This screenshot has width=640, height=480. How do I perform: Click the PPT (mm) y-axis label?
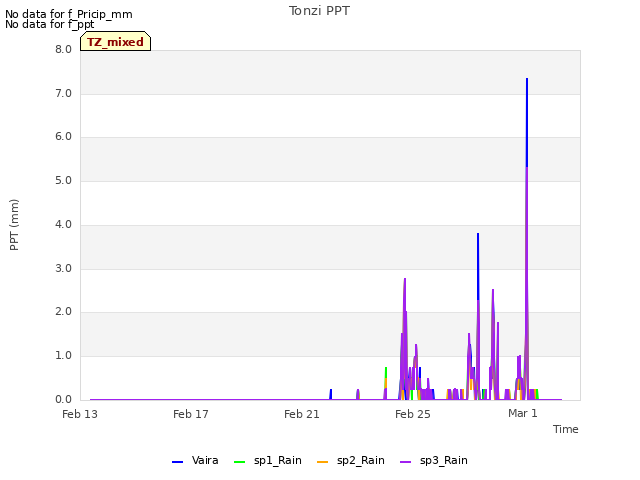tap(14, 224)
